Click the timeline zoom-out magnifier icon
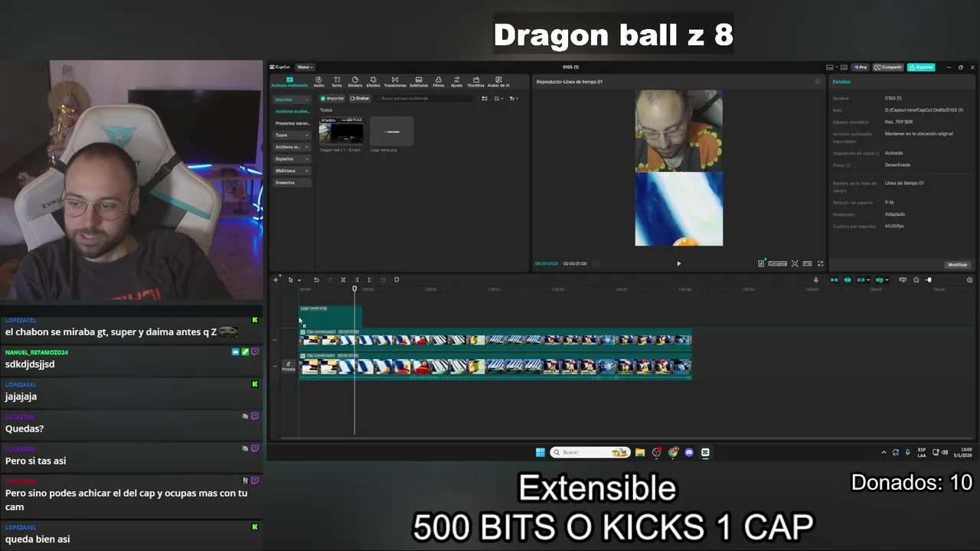980x551 pixels. pos(916,280)
